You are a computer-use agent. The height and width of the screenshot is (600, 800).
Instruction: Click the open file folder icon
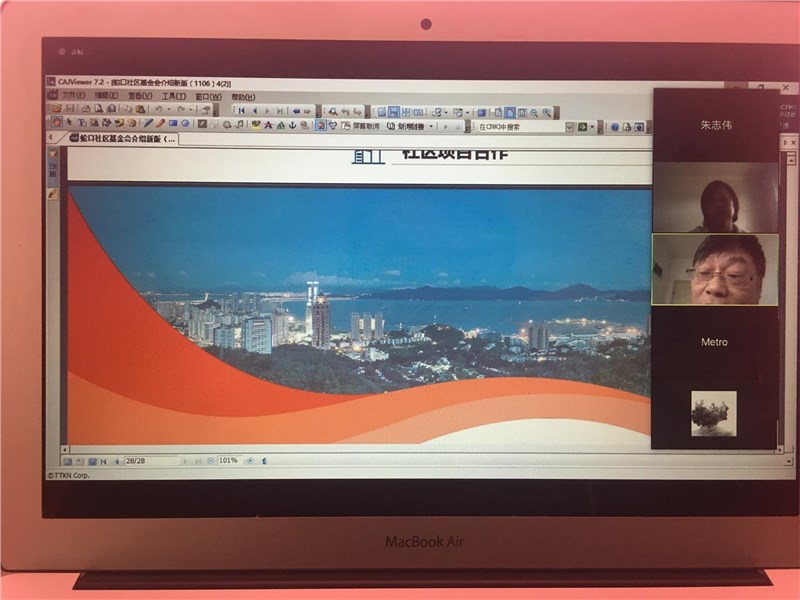(57, 110)
